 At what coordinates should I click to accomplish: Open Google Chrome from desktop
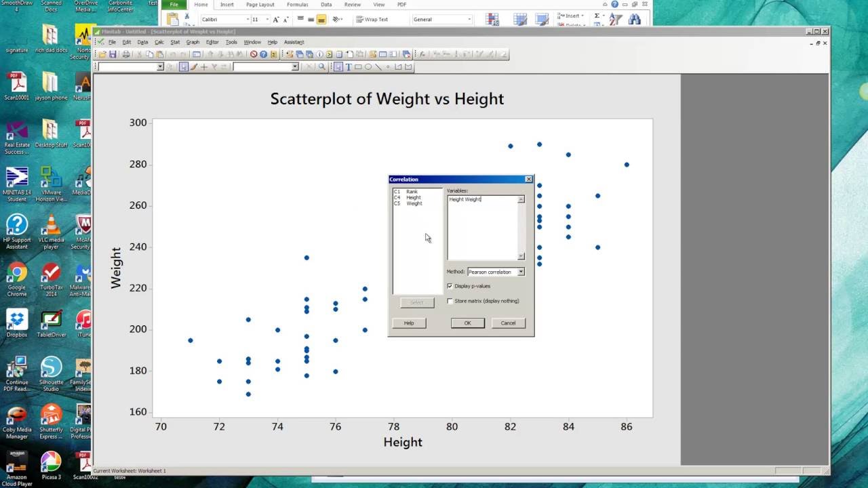pyautogui.click(x=17, y=280)
